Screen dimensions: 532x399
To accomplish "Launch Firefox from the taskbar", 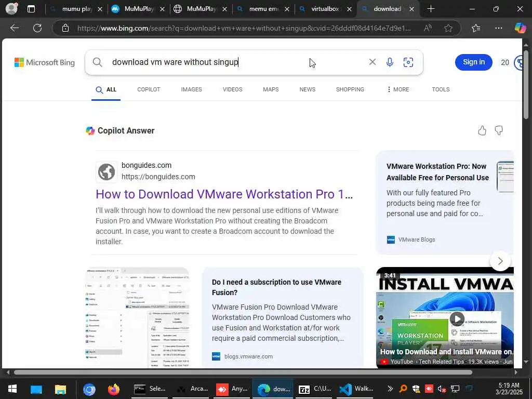I will click(x=114, y=389).
